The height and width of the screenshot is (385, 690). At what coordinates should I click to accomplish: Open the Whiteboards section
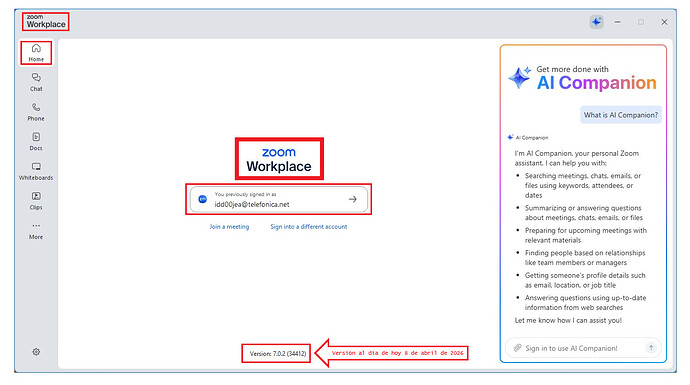(x=36, y=171)
